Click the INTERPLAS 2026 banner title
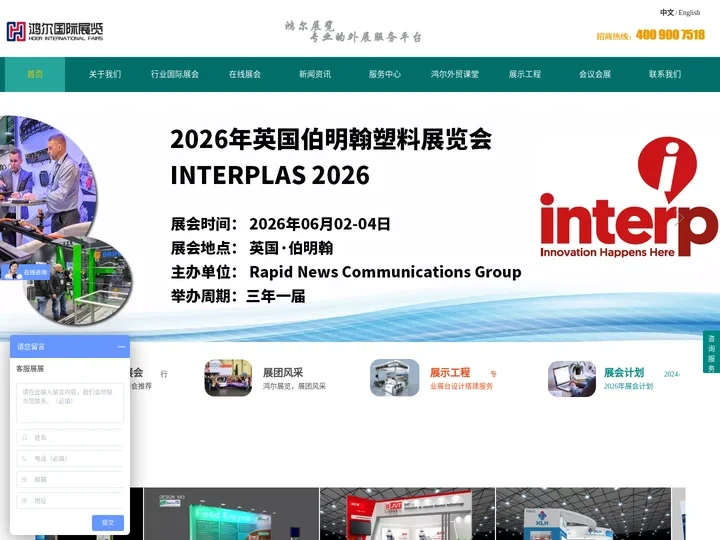720x540 pixels. tap(270, 175)
